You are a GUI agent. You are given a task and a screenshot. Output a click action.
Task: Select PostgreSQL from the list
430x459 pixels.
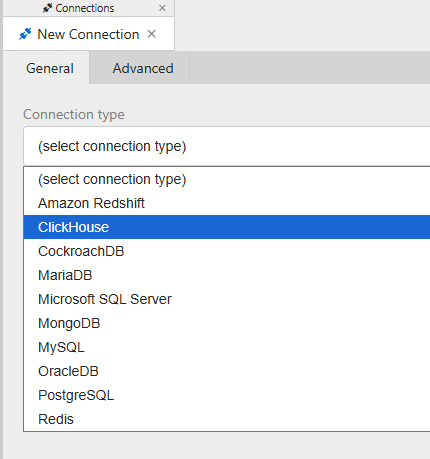point(227,395)
